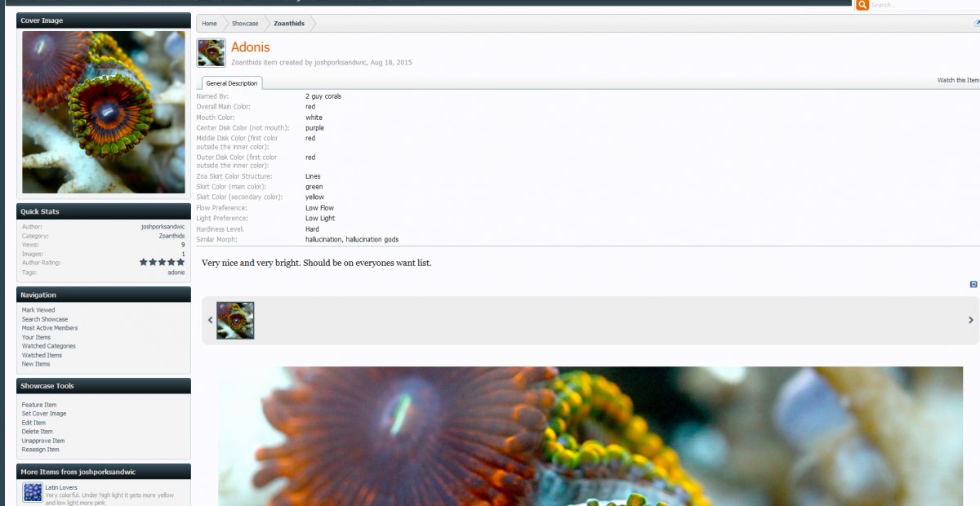Open Home in the breadcrumb
The image size is (980, 506).
(210, 24)
